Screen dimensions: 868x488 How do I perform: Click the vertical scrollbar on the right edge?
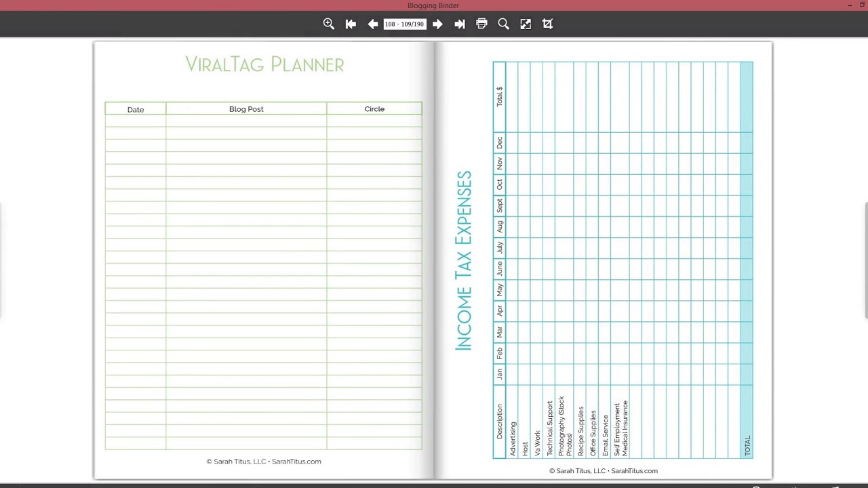pyautogui.click(x=866, y=260)
